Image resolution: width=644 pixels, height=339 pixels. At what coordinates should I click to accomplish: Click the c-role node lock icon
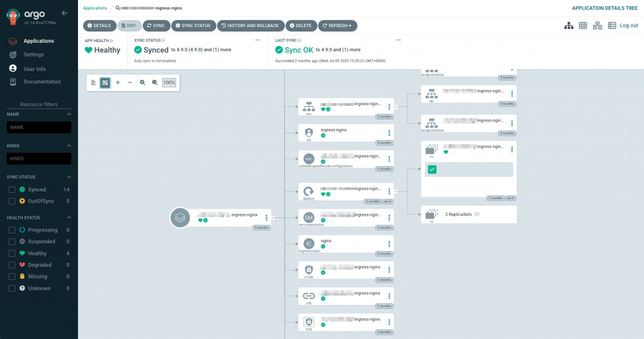tap(309, 270)
